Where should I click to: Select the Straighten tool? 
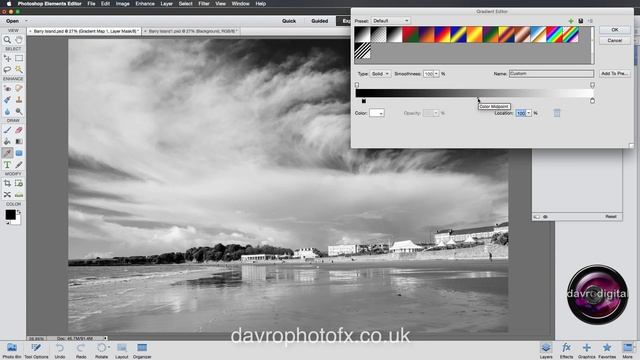pyautogui.click(x=19, y=195)
